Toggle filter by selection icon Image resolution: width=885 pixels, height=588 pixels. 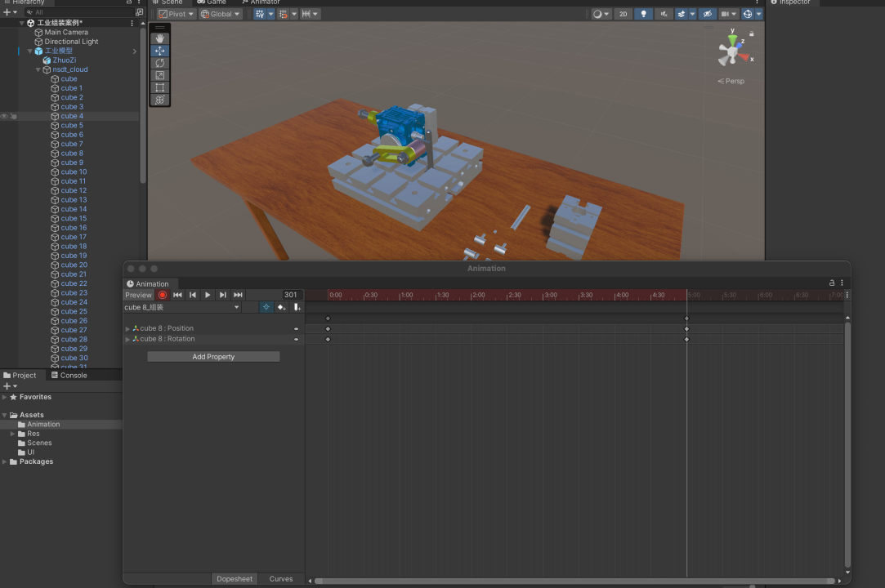[x=266, y=308]
